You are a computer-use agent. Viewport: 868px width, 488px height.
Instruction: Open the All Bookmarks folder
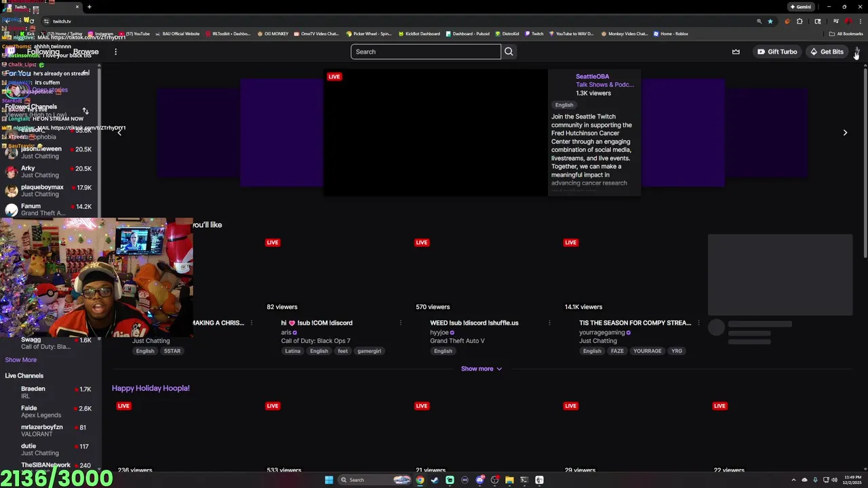point(846,33)
